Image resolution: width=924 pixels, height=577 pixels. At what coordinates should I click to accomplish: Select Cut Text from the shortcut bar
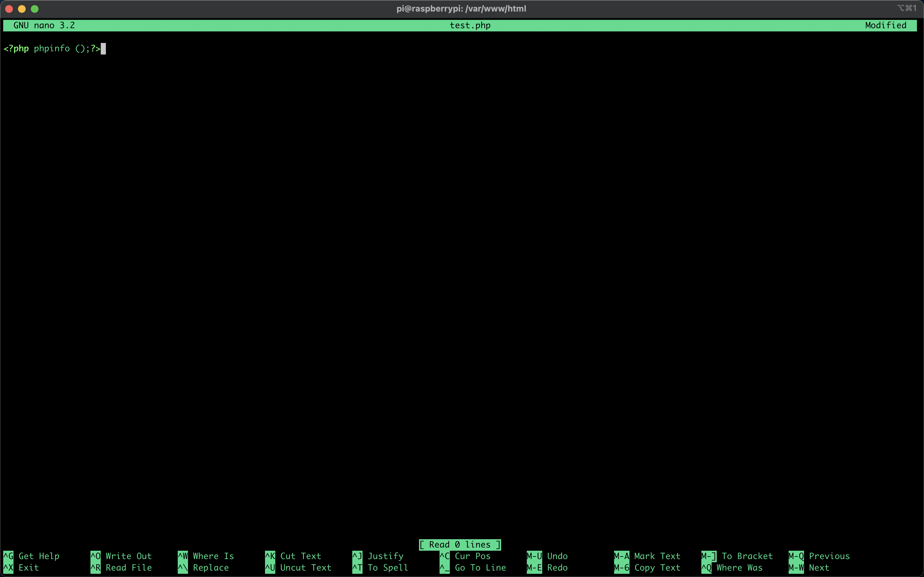pos(300,556)
